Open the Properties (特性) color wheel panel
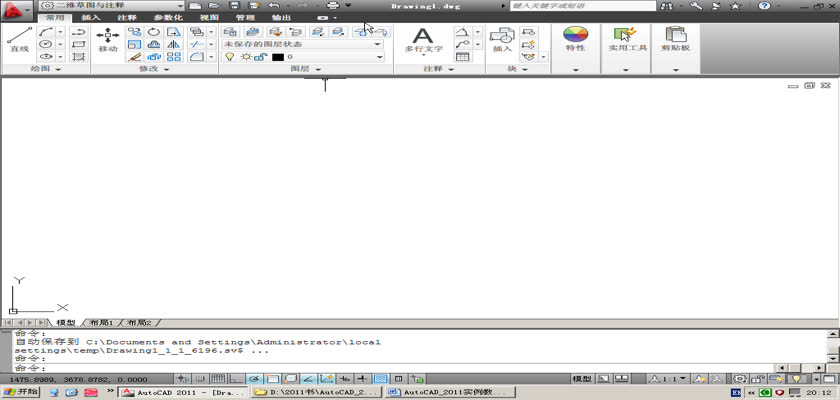The width and height of the screenshot is (840, 400). click(575, 39)
